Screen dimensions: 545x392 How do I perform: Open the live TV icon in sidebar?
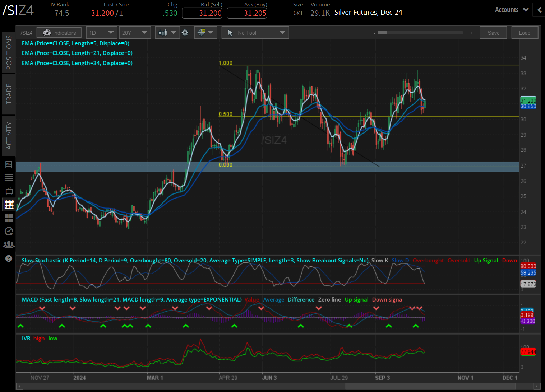point(9,191)
